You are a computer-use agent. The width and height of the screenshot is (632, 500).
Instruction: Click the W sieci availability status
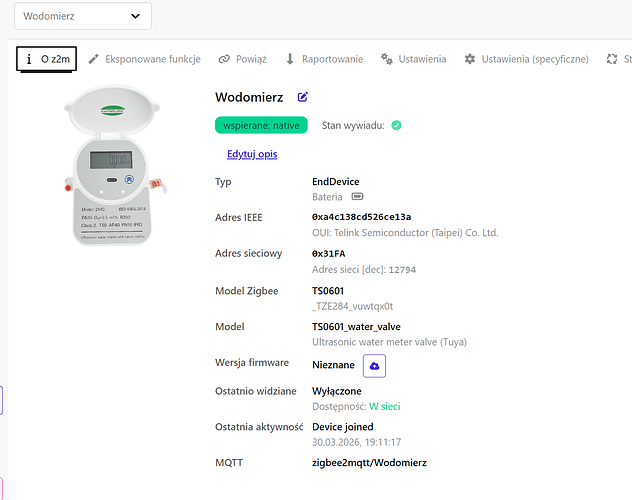coord(385,407)
